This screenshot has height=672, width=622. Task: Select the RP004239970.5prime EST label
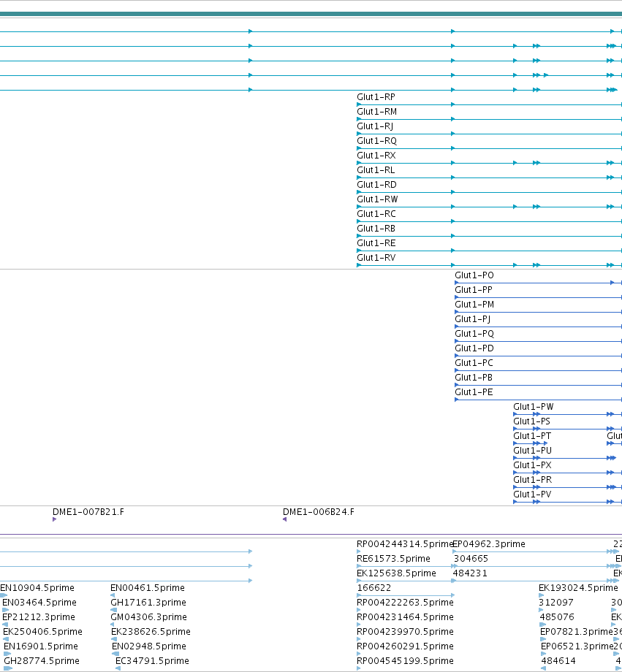(x=405, y=631)
